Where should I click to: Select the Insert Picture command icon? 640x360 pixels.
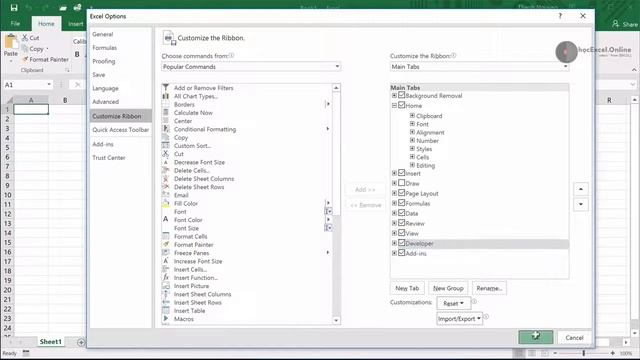click(166, 286)
